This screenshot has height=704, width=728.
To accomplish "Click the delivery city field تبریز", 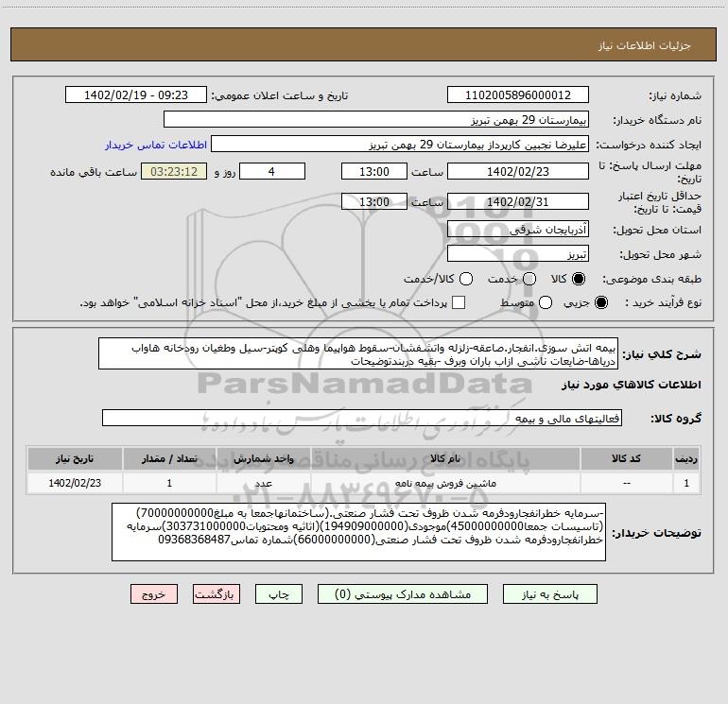I will (x=518, y=253).
